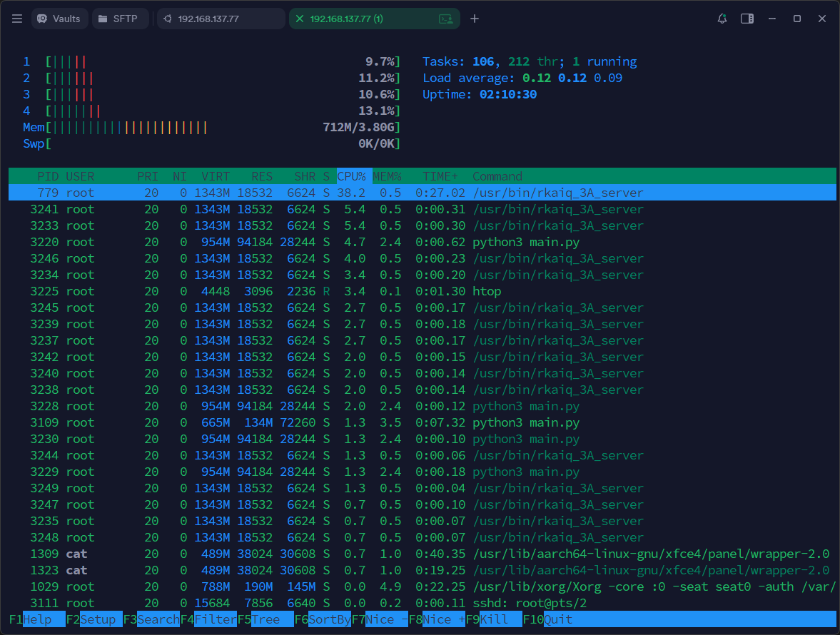Toggle the side panel layout icon

click(747, 19)
